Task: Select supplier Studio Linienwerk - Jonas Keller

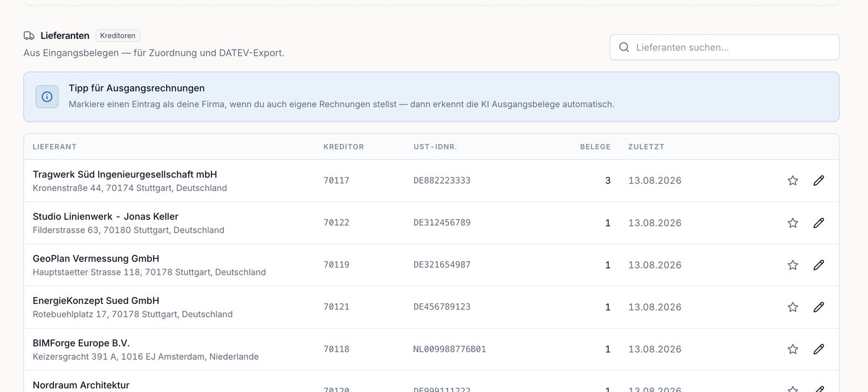Action: pyautogui.click(x=105, y=216)
